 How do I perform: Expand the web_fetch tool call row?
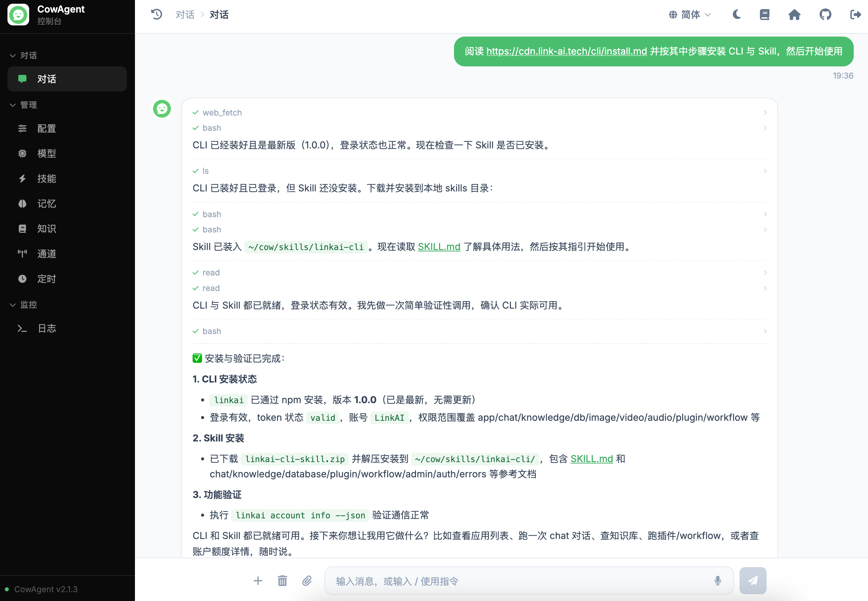click(x=479, y=112)
